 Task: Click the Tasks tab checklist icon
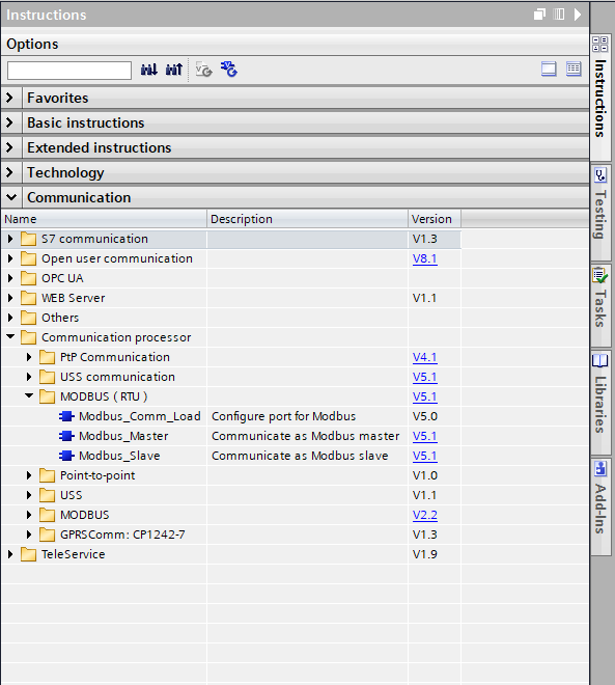click(x=600, y=275)
